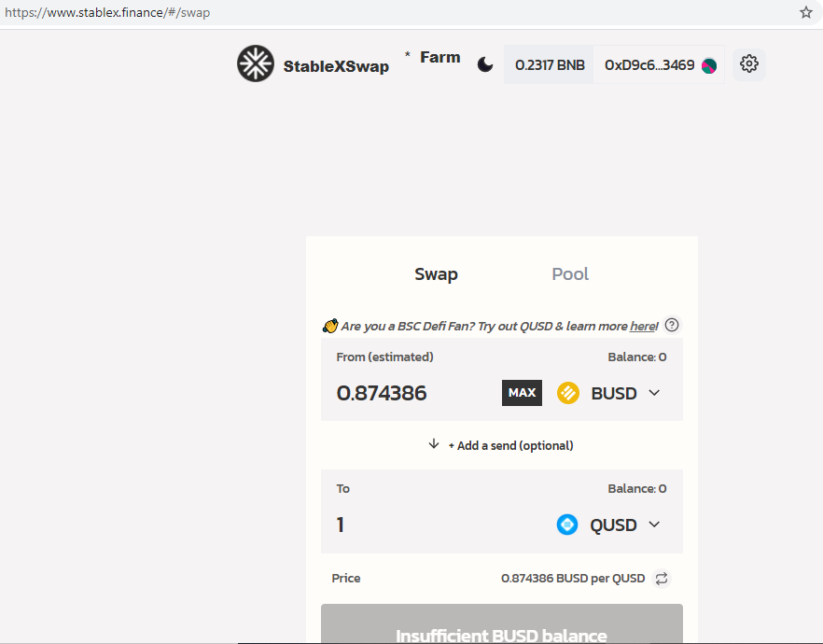Open wallet address 0xD9c6...3469
The width and height of the screenshot is (823, 644).
tap(649, 65)
